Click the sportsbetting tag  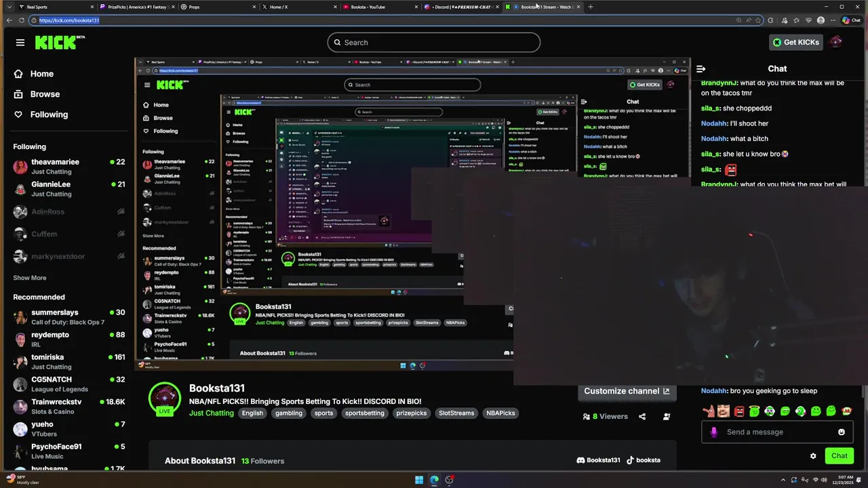click(365, 413)
